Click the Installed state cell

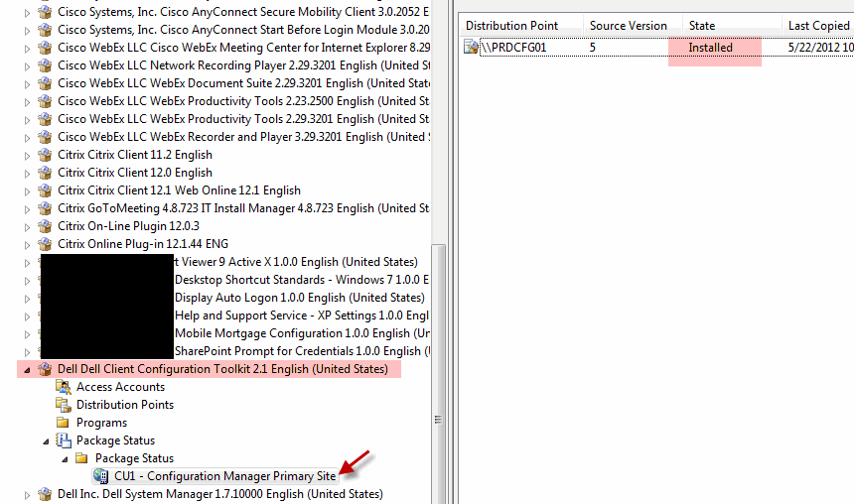click(x=710, y=48)
